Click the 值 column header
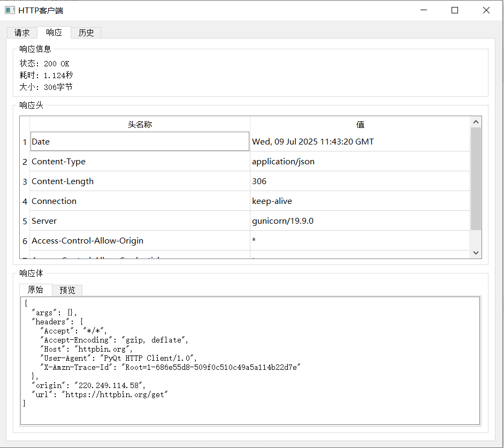Viewport: 504px width, 448px height. point(360,125)
